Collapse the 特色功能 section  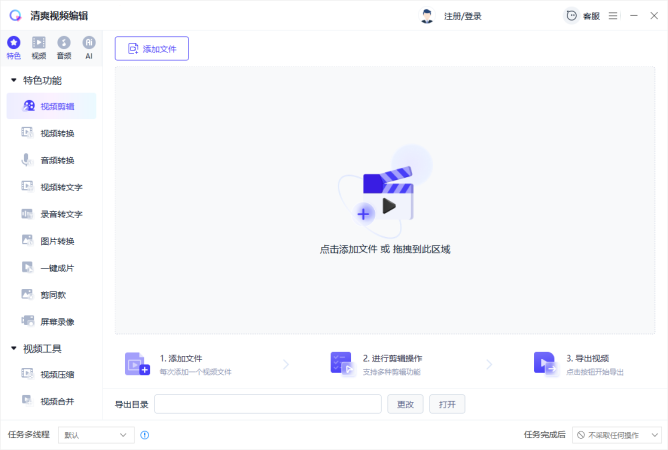pos(14,80)
